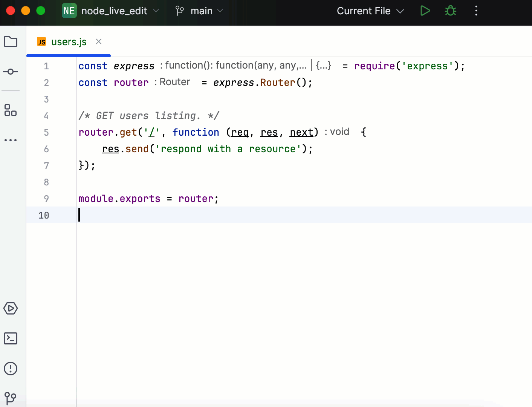Run the Current File configuration
The width and height of the screenshot is (532, 407).
425,11
